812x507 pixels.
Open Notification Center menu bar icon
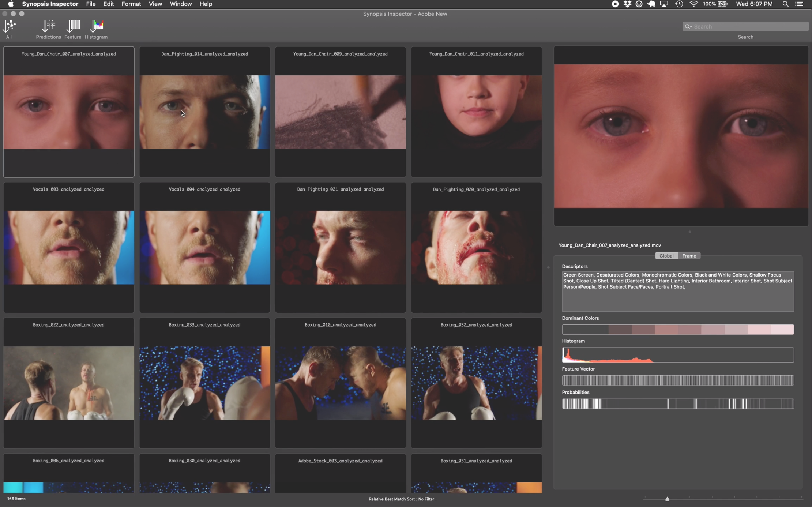click(x=799, y=4)
